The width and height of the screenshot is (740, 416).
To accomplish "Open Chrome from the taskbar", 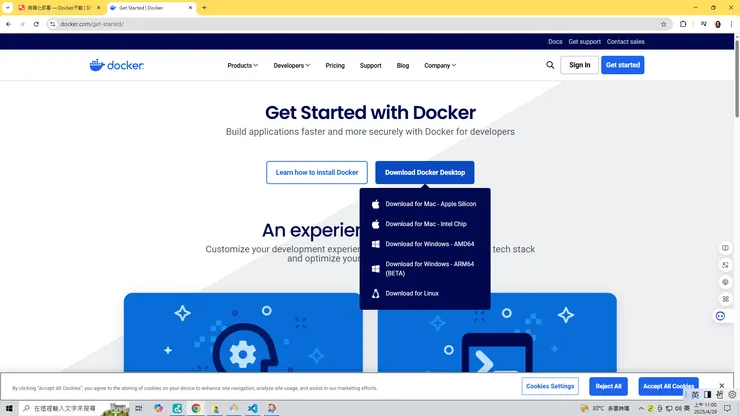I will [196, 408].
